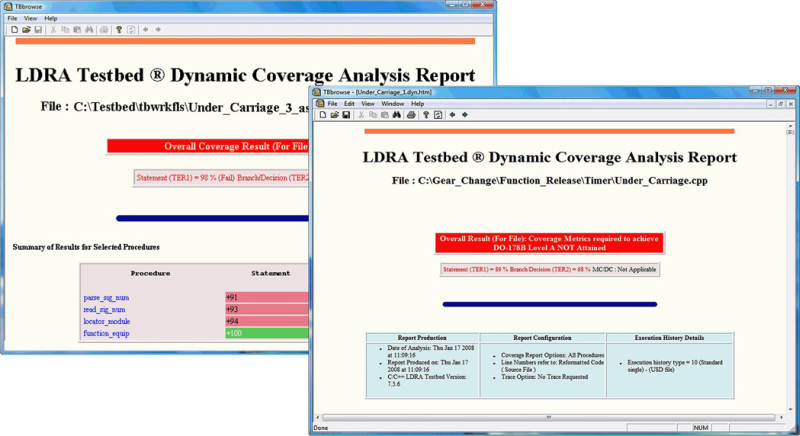Open the File menu in back window
Screen dimensions: 800x436
point(12,18)
